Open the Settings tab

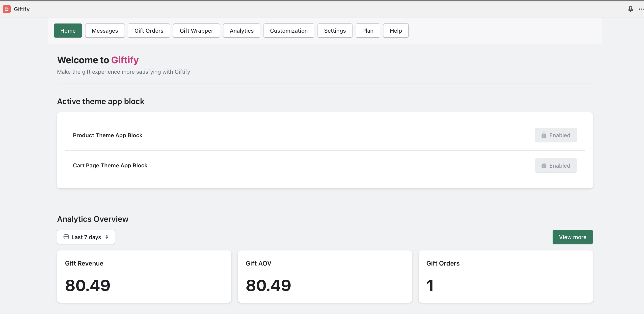(x=335, y=30)
